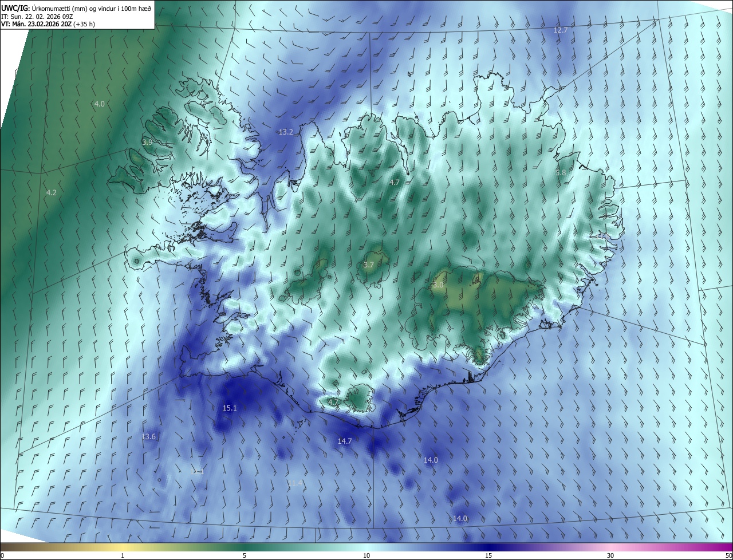Click the 15.1 maximum value label
The image size is (733, 560).
(x=230, y=408)
